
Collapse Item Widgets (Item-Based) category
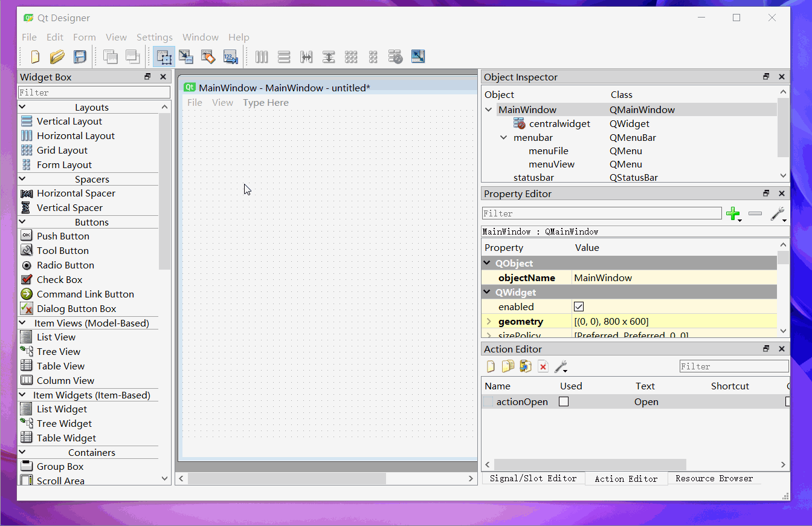coord(23,395)
